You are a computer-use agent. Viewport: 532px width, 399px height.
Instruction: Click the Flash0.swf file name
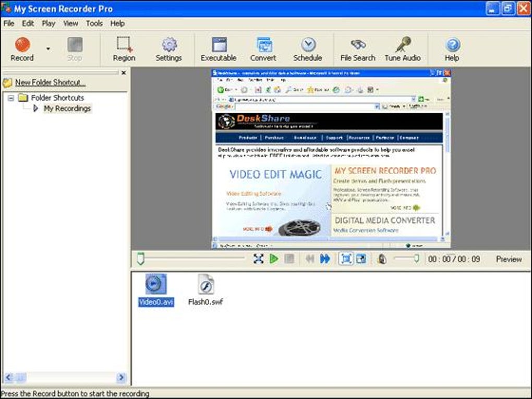(x=205, y=302)
